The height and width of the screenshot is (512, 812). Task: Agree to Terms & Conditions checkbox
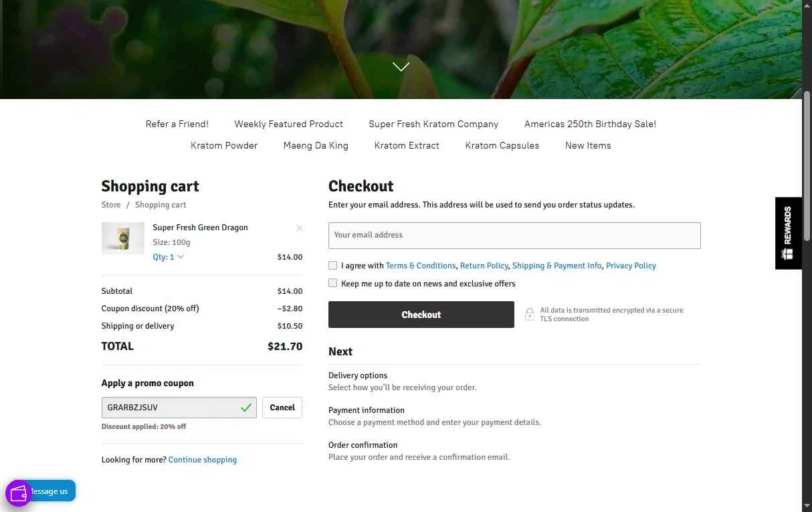332,266
